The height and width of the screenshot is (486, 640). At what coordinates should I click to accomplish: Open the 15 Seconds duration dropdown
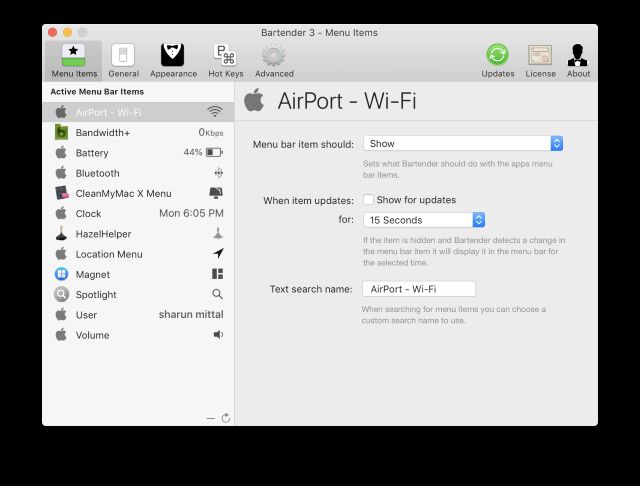tap(424, 220)
